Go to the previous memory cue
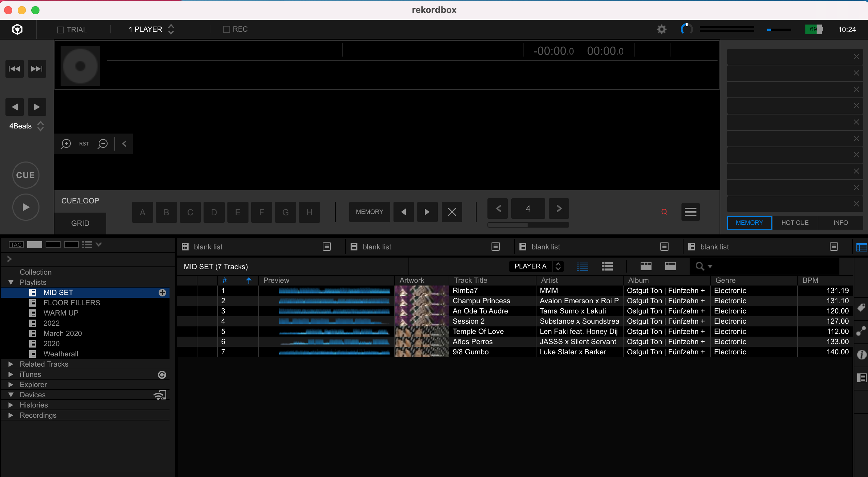This screenshot has width=868, height=477. 403,212
